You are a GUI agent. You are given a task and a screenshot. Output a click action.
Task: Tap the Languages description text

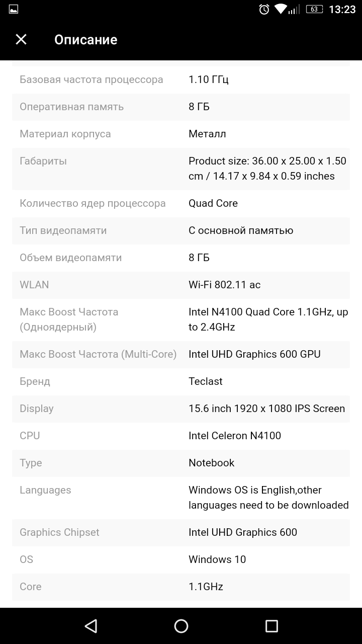[268, 498]
